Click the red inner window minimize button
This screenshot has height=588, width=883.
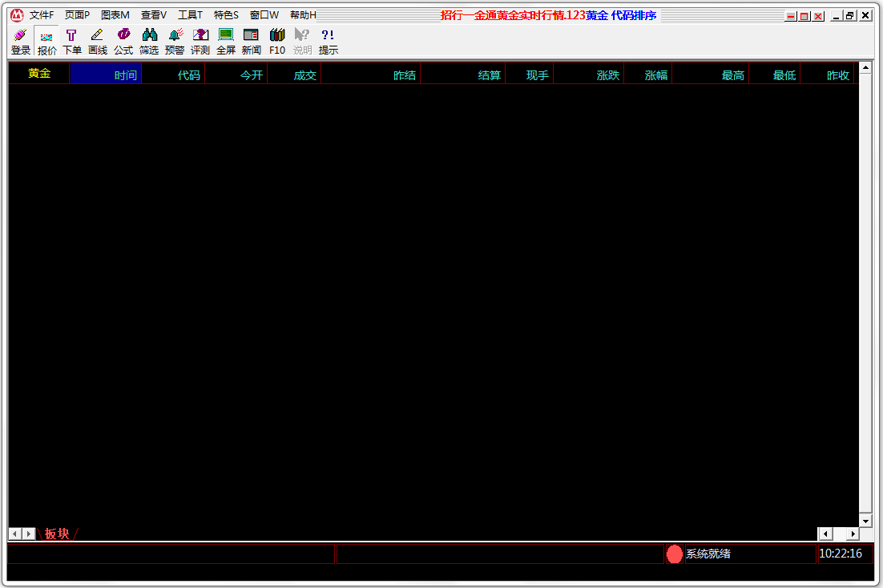coord(791,16)
